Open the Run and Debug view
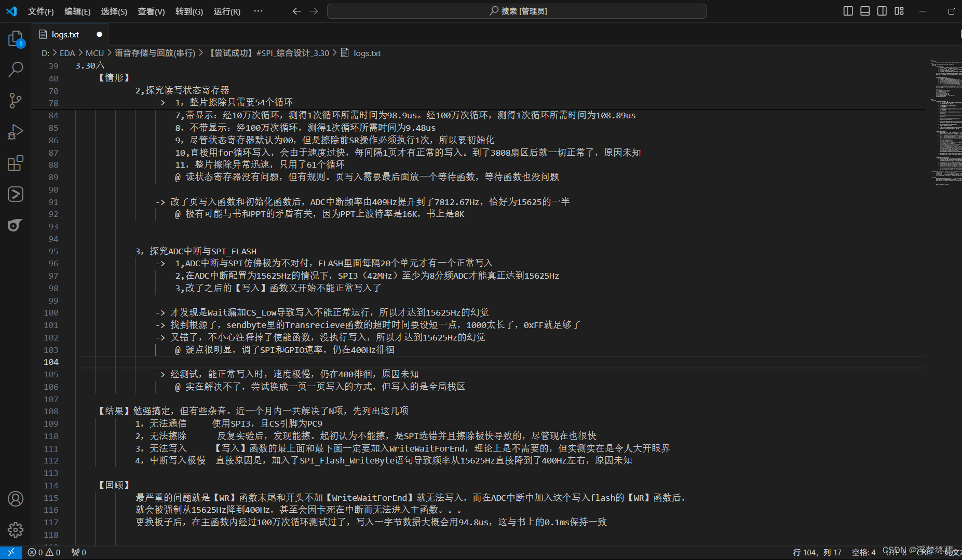Screen dimensions: 962x560 pos(15,132)
